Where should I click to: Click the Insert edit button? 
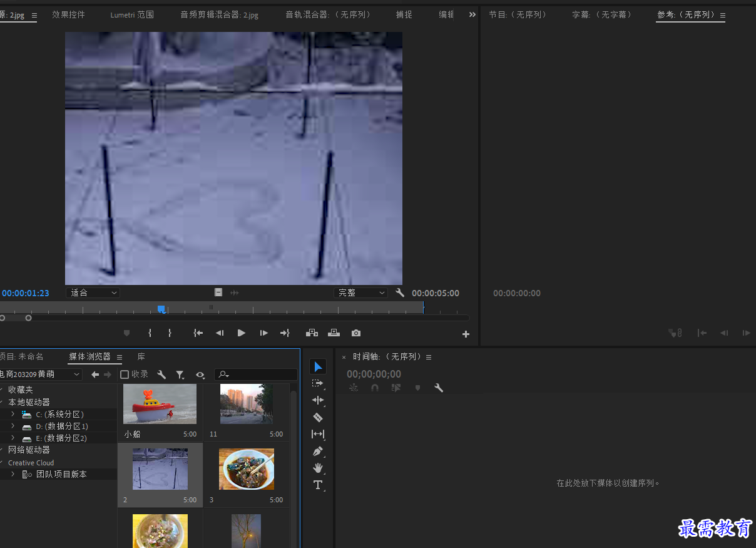[x=312, y=333]
